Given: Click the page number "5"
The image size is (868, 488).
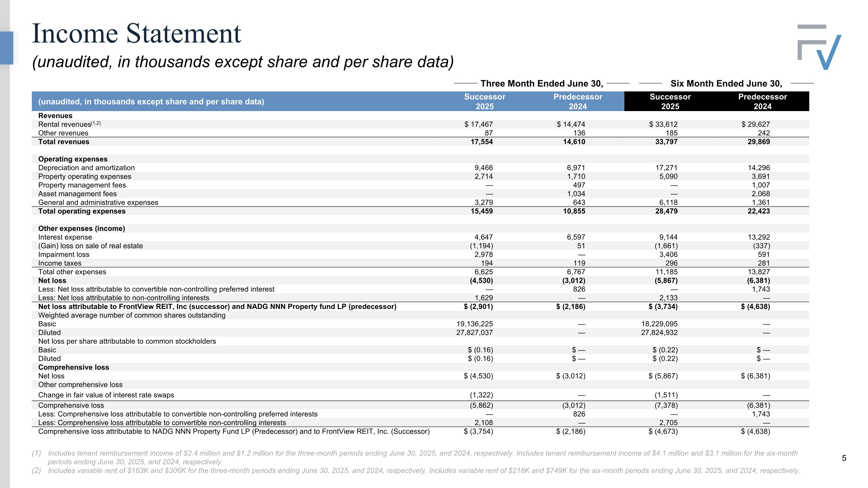Looking at the screenshot, I should click(844, 458).
